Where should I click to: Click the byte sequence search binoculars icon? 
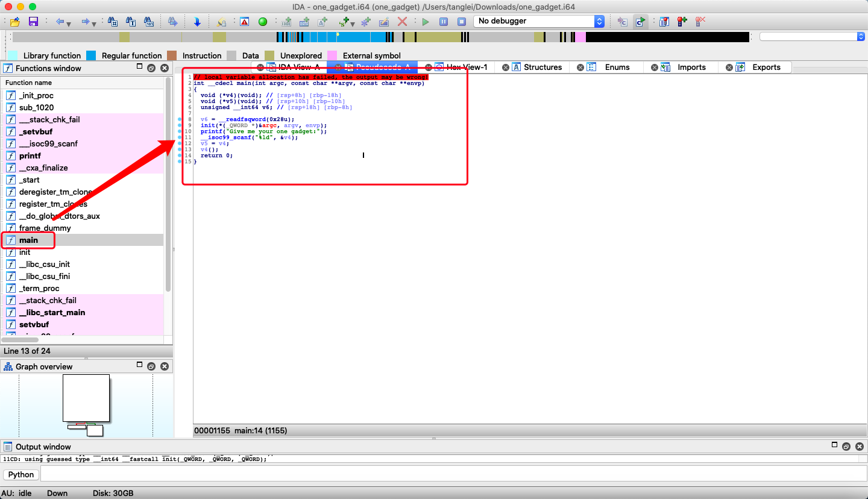point(149,22)
